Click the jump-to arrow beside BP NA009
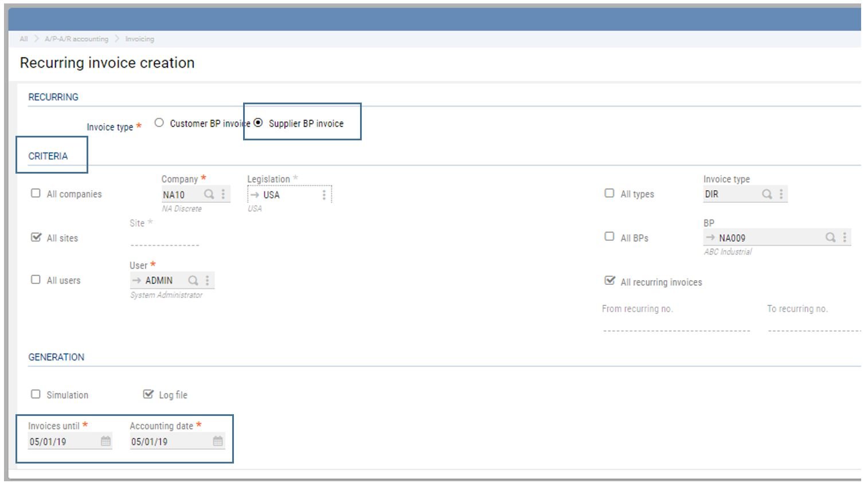The width and height of the screenshot is (868, 487). tap(711, 237)
